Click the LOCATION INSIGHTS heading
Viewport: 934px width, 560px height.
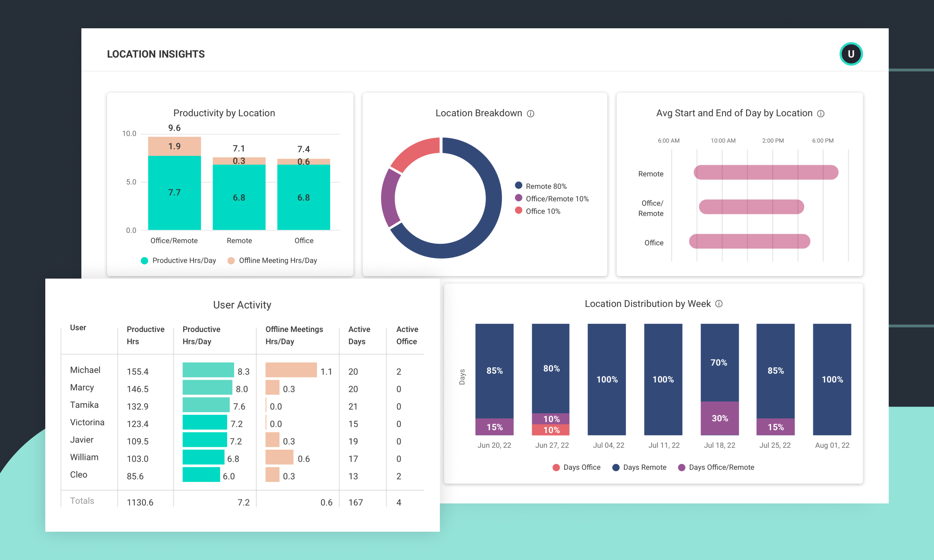pyautogui.click(x=156, y=54)
